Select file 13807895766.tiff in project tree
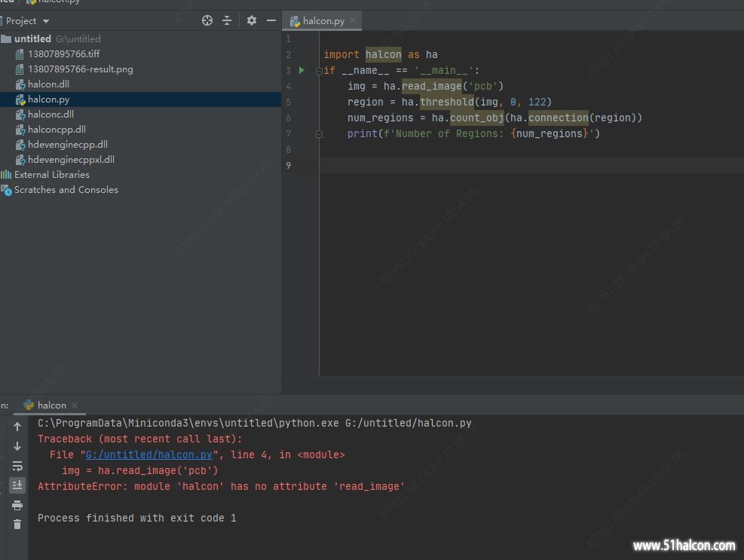Screen dimensions: 744x560 63,54
